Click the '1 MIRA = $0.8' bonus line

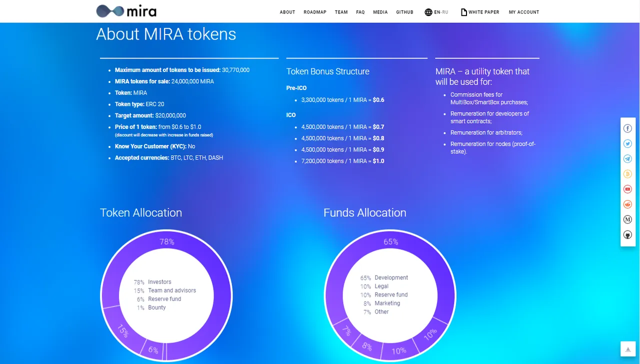(343, 138)
